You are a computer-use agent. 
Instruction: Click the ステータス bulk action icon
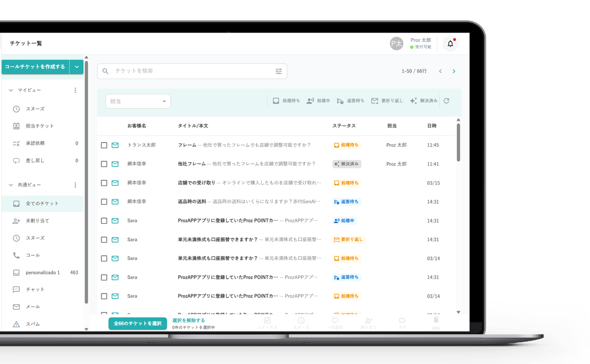[267, 323]
